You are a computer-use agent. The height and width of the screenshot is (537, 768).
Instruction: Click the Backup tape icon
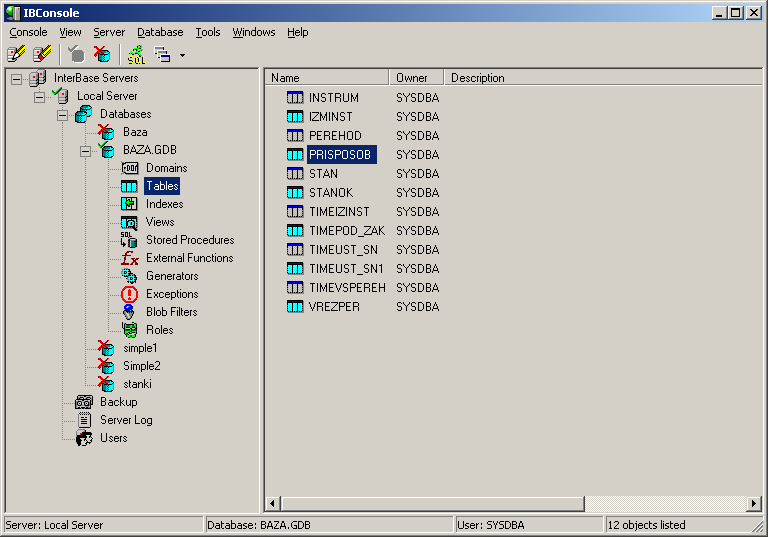(x=84, y=402)
